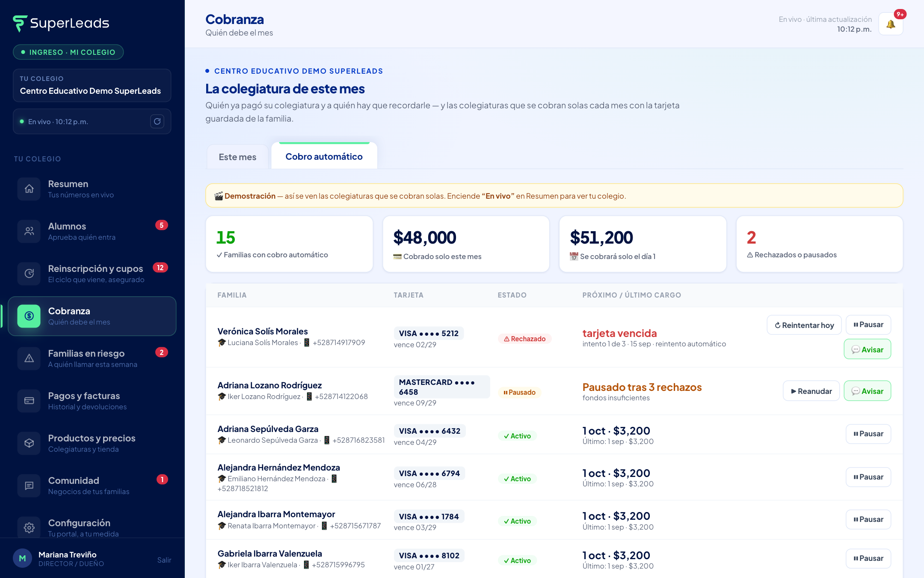
Task: Click the Salir link
Action: (x=164, y=560)
